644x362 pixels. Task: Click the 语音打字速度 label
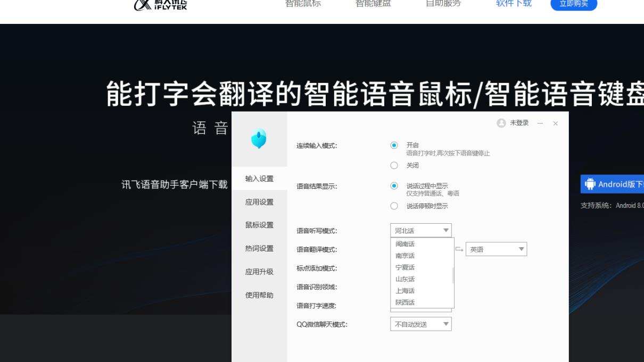[317, 306]
